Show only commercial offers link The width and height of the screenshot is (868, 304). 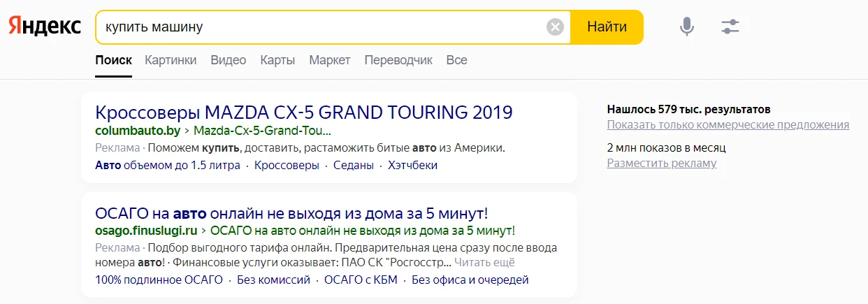pos(728,125)
